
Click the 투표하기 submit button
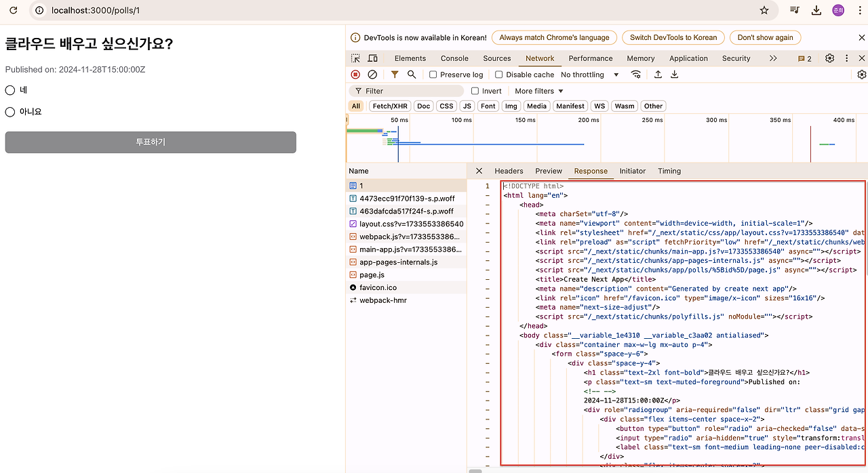coord(151,142)
